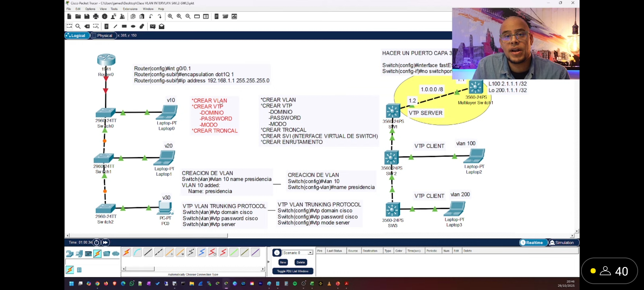Undo the last action
Viewport: 644px width, 290px height.
151,16
